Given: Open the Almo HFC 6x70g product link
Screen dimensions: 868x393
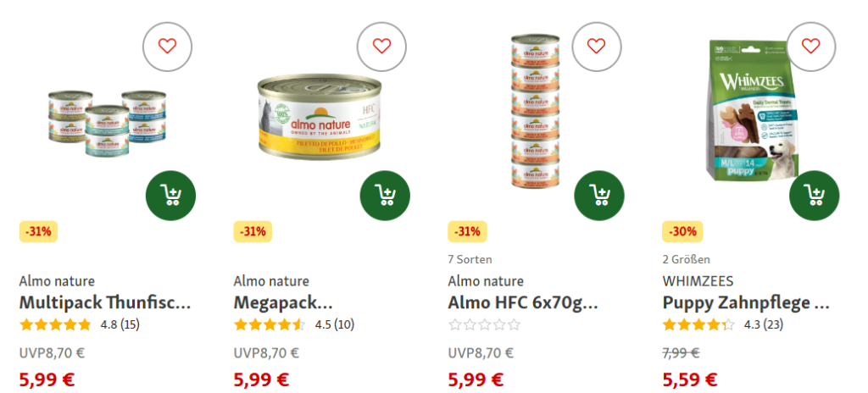Looking at the screenshot, I should tap(522, 302).
